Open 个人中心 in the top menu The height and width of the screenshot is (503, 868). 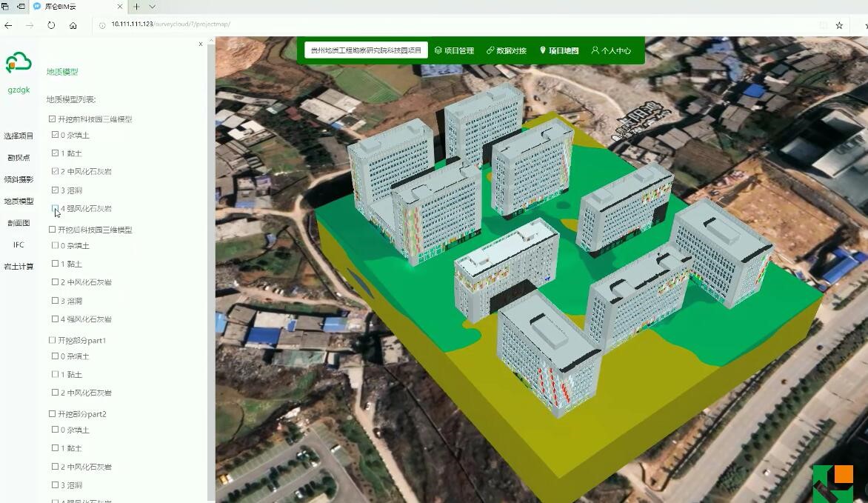(x=611, y=50)
